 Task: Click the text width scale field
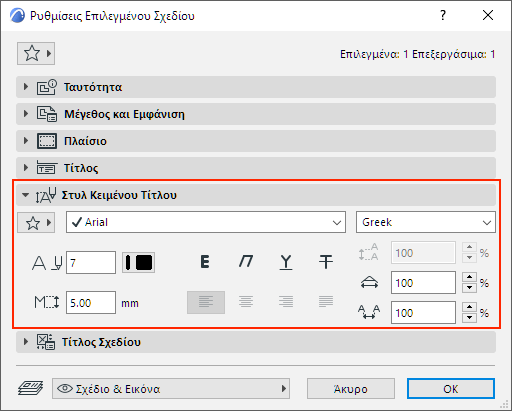coord(423,283)
